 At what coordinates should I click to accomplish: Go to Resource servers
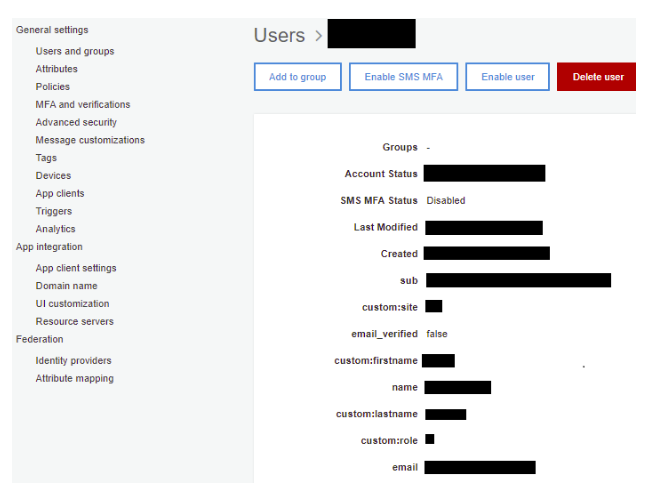pos(74,322)
